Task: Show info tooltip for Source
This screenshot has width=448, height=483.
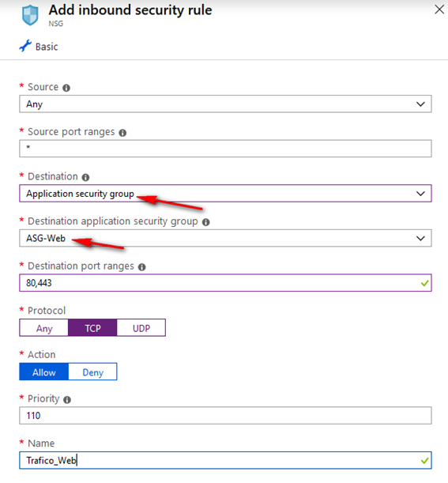Action: [66, 88]
